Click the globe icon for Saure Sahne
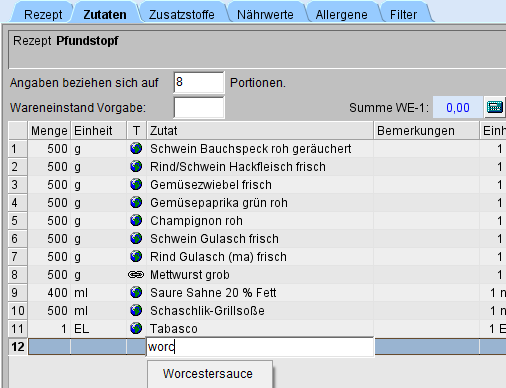The image size is (506, 388). [136, 293]
